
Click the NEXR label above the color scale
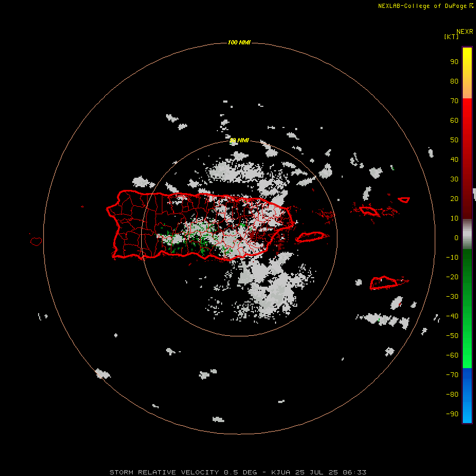coord(465,32)
